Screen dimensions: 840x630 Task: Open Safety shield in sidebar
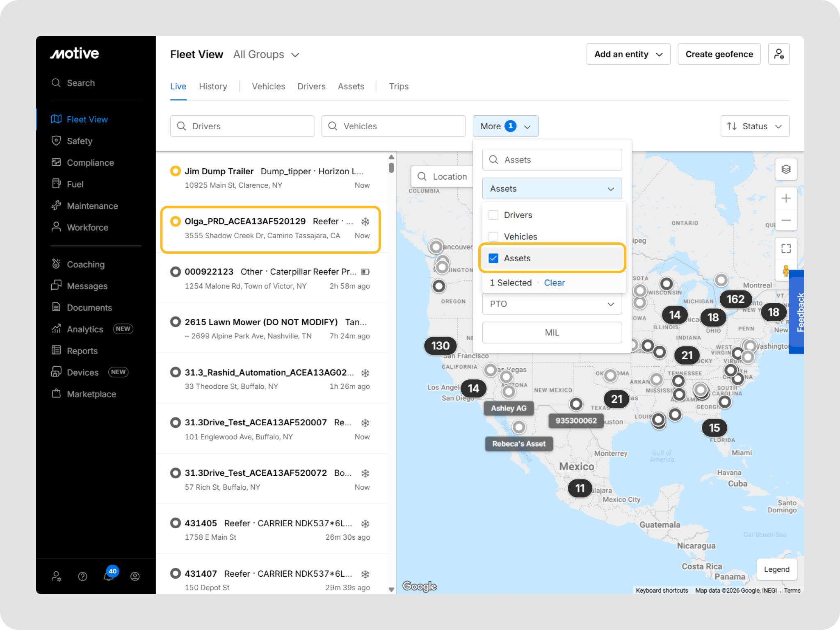click(x=79, y=141)
